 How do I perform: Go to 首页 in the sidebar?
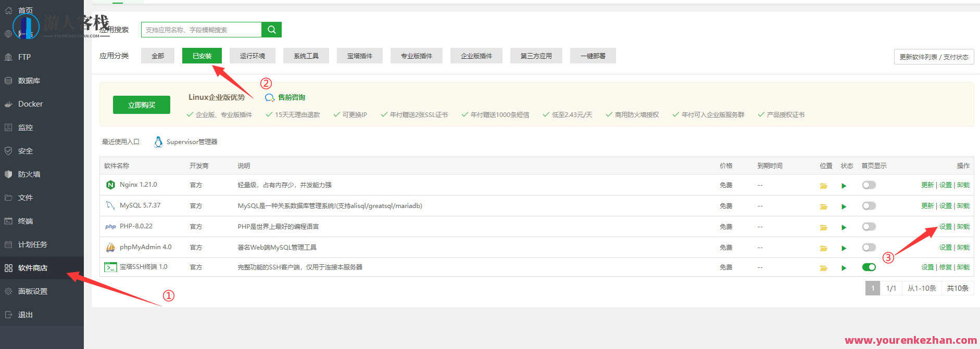[42, 10]
